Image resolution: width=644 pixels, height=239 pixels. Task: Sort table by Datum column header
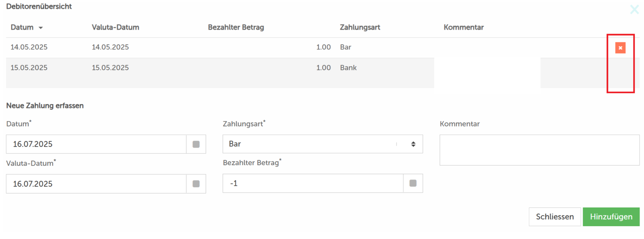tap(22, 27)
